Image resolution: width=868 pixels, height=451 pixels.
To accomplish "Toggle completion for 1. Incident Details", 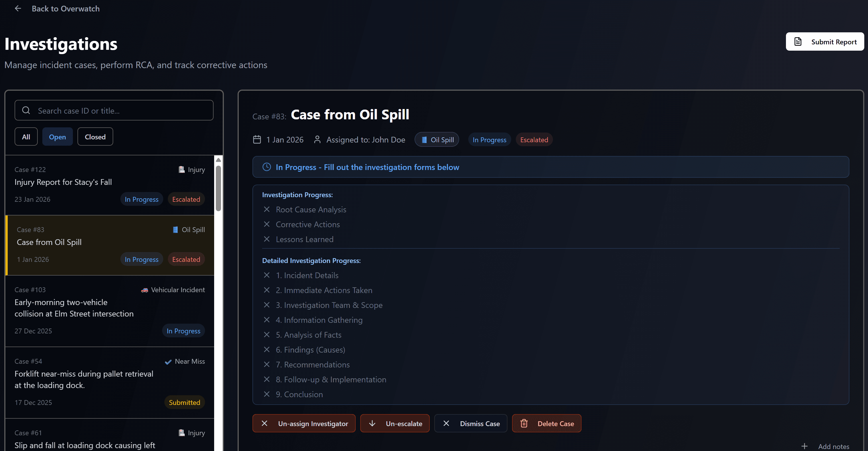I will [266, 275].
